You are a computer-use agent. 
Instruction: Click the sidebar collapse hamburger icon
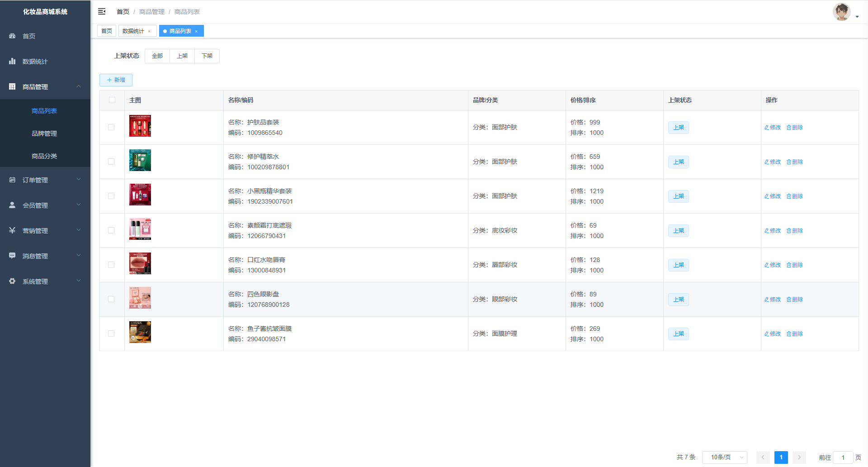click(x=102, y=11)
